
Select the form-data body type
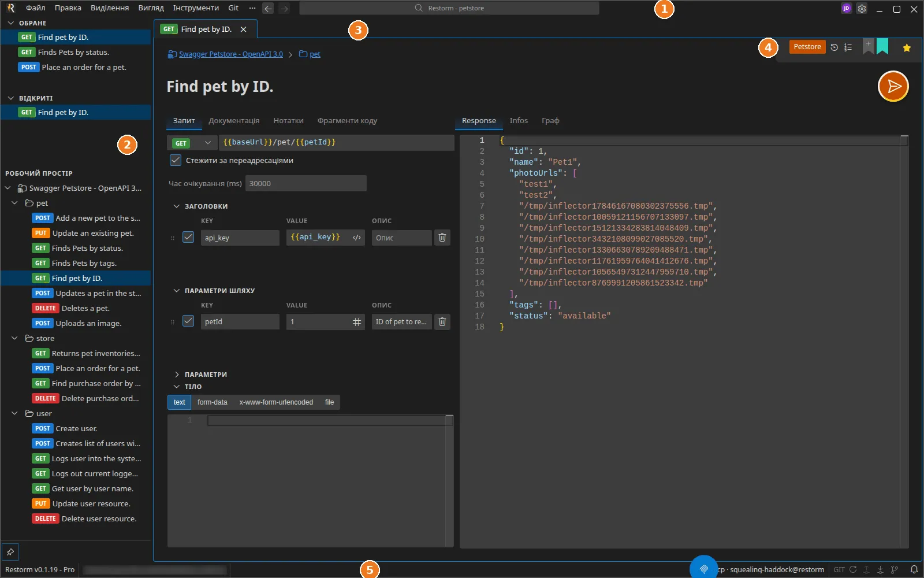tap(213, 402)
